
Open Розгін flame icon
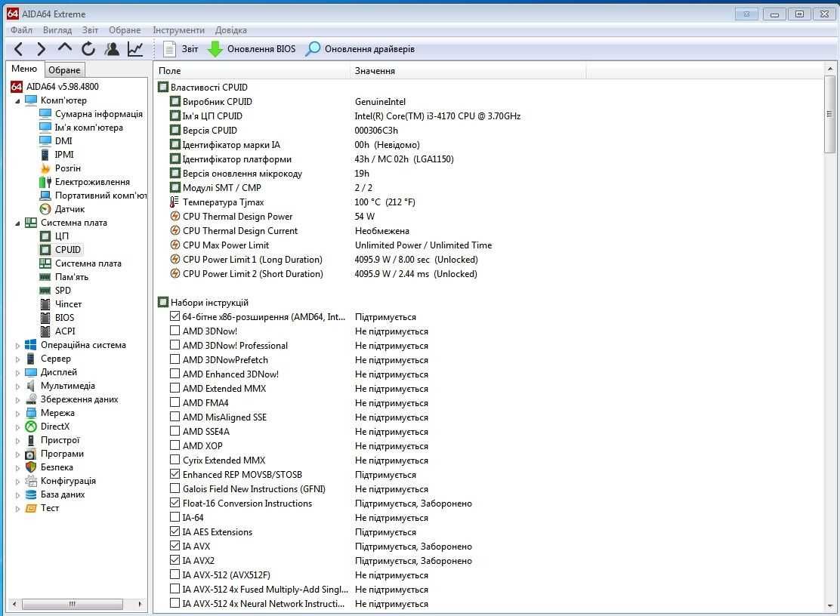(45, 168)
